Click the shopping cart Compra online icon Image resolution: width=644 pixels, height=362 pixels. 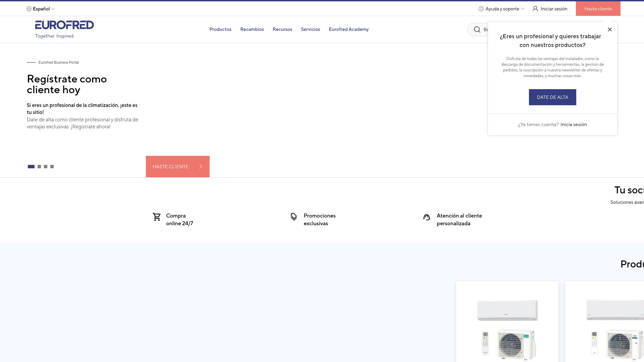(157, 217)
